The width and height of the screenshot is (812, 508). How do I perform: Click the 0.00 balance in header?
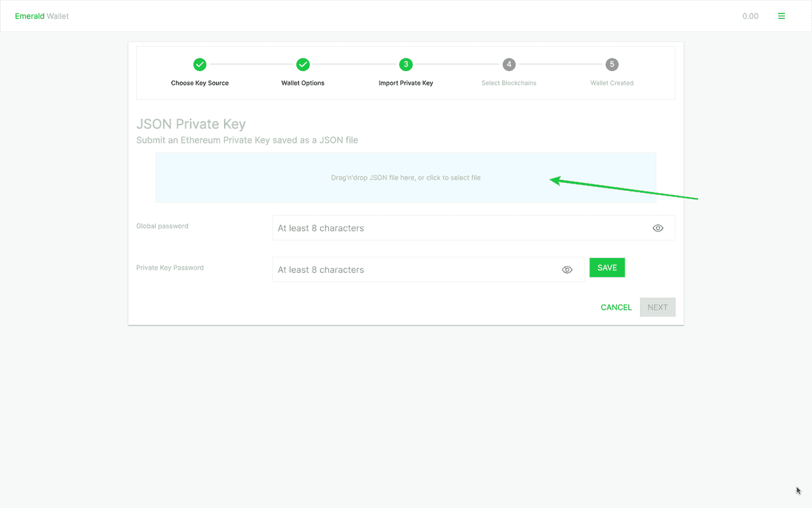click(x=750, y=16)
